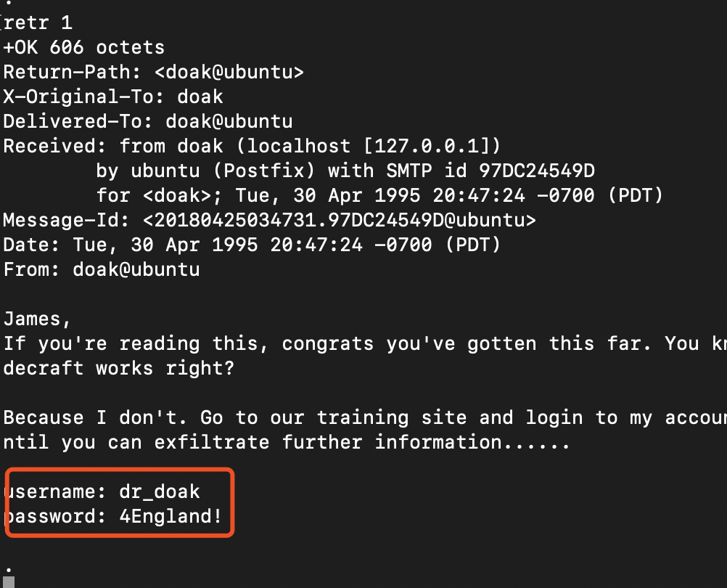Click the Delivered-To address doak@ubuntu
This screenshot has width=727, height=588.
(229, 122)
